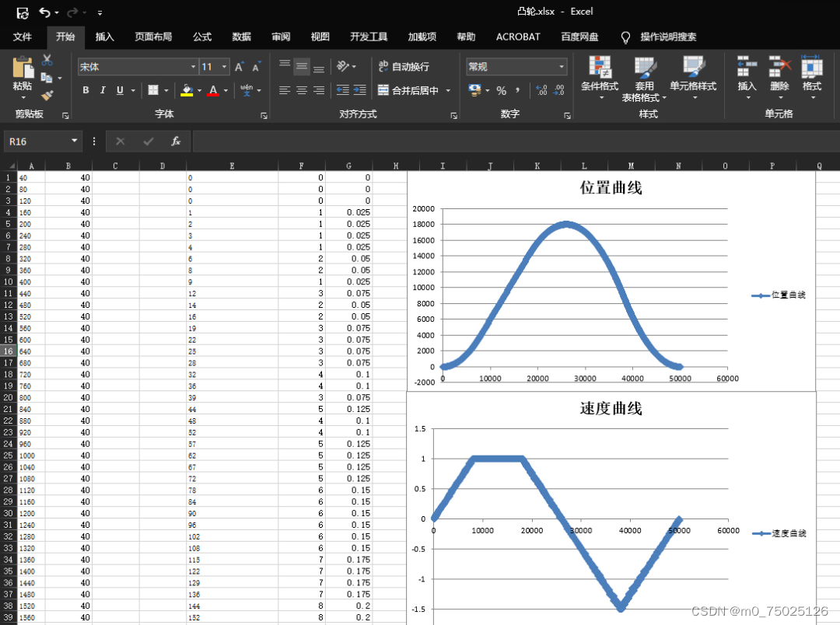Select column G header
This screenshot has height=625, width=840.
click(348, 166)
